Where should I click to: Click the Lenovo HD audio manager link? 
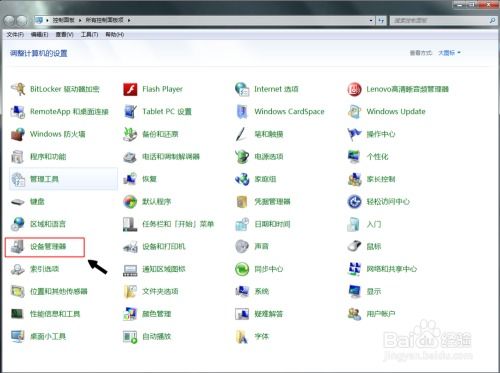(x=407, y=89)
